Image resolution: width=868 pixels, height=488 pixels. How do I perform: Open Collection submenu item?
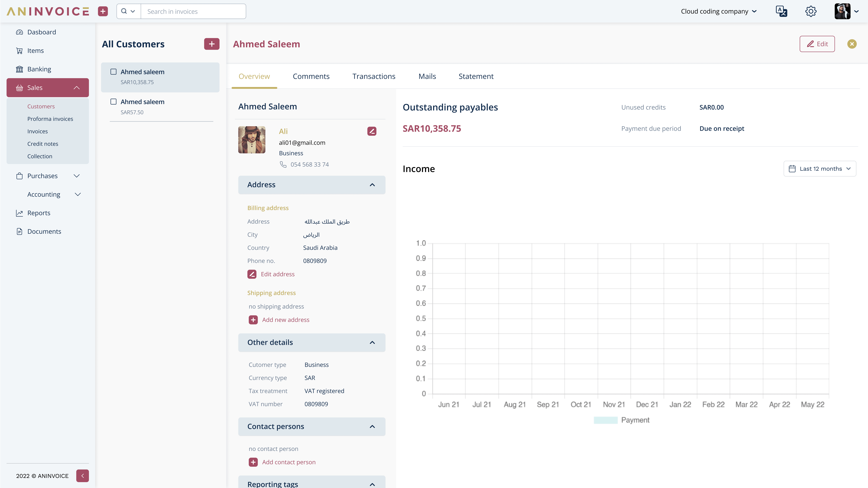[x=40, y=156]
